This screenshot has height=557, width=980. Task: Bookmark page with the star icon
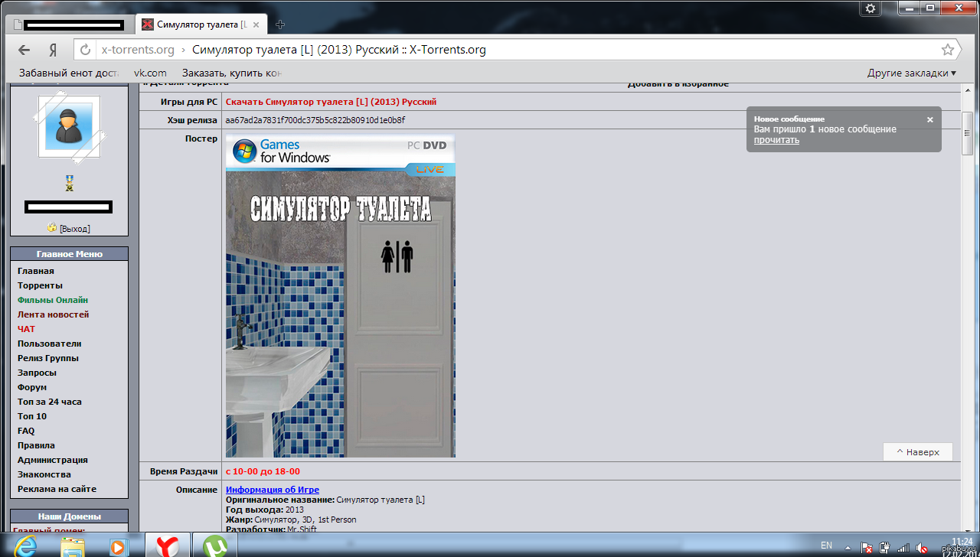coord(948,50)
